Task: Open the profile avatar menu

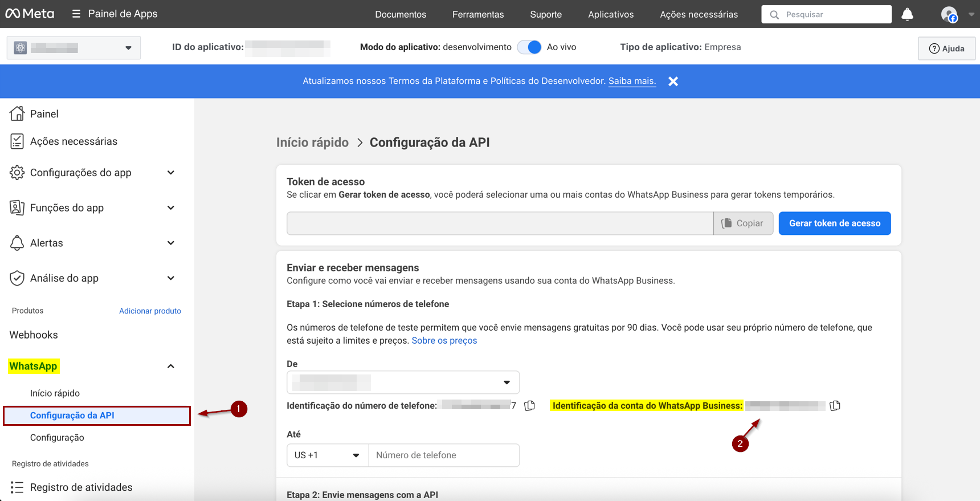Action: coord(949,14)
